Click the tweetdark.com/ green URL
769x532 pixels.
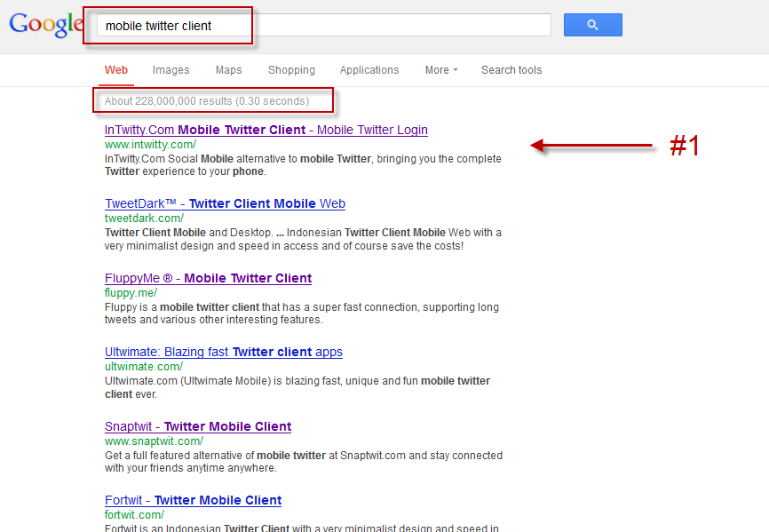(x=144, y=218)
